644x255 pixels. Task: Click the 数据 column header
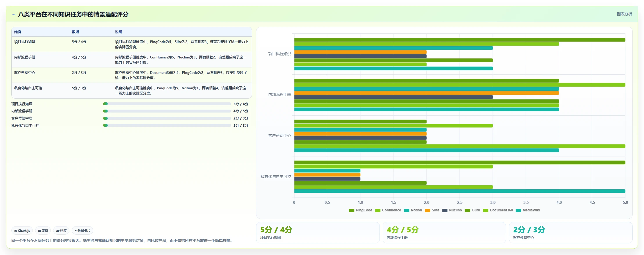coord(75,32)
